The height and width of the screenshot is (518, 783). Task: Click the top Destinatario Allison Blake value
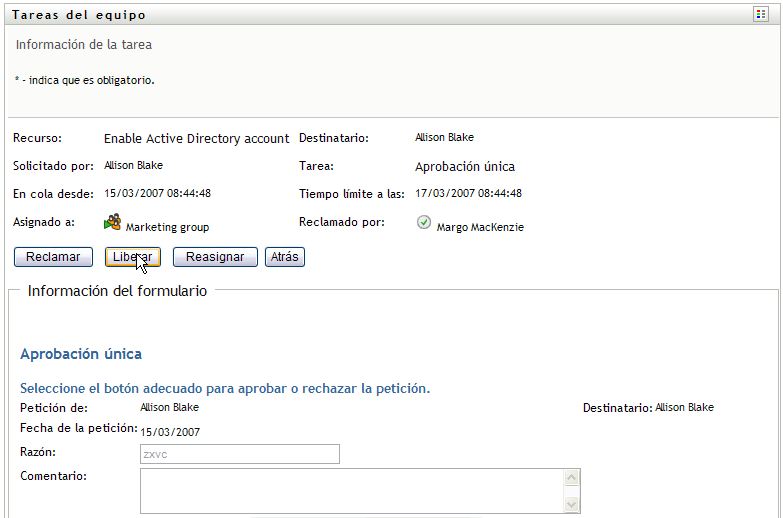(444, 137)
